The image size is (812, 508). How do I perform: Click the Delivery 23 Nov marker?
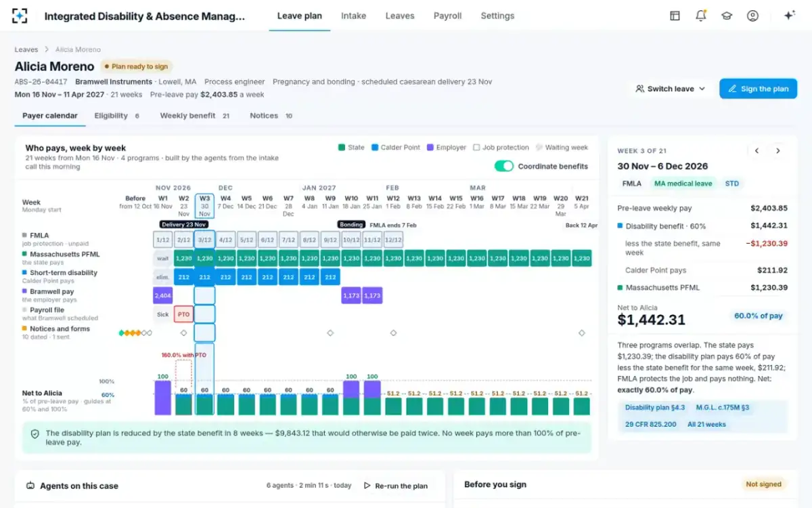point(183,224)
